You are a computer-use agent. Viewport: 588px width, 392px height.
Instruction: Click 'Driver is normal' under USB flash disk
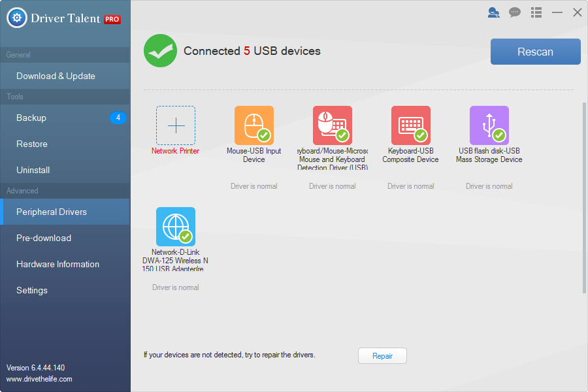pyautogui.click(x=489, y=186)
